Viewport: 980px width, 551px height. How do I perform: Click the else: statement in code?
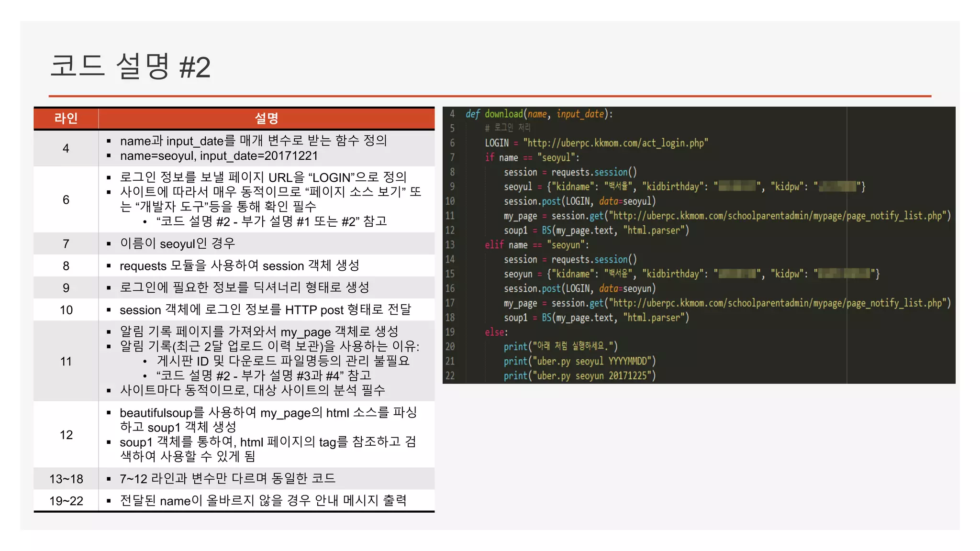pyautogui.click(x=496, y=332)
